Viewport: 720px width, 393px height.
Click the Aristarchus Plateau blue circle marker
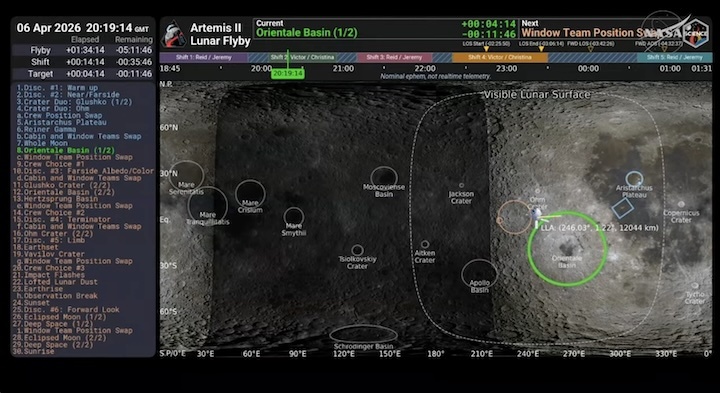pyautogui.click(x=634, y=179)
